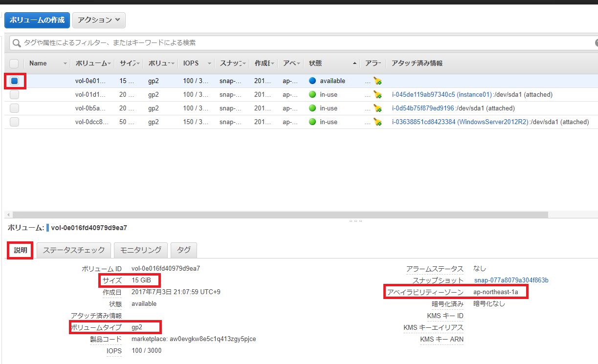Click the gp2 volume type value in details

click(x=137, y=327)
